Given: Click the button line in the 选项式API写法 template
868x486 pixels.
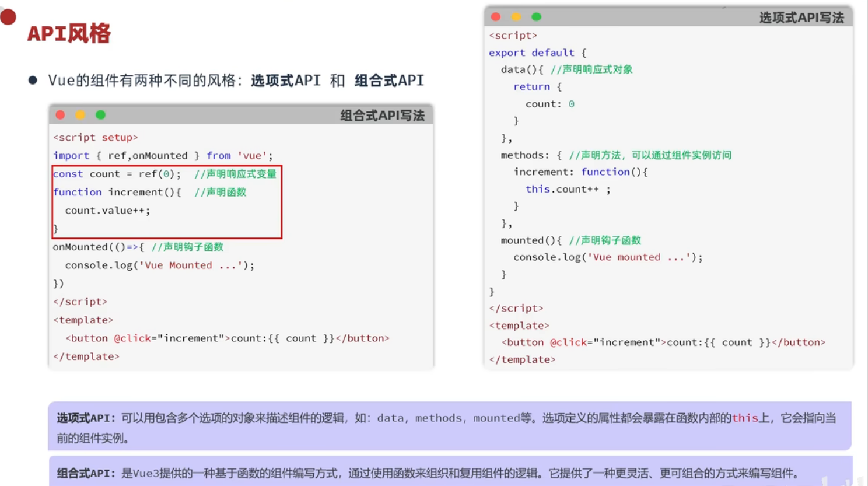Looking at the screenshot, I should 663,342.
